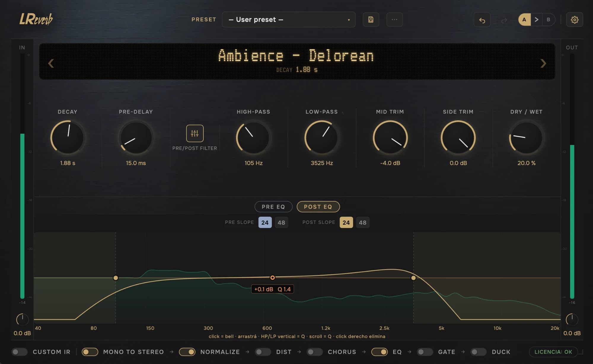Viewport: 593px width, 364px height.
Task: Toggle the Mono to Stereo switch
Action: (90, 352)
